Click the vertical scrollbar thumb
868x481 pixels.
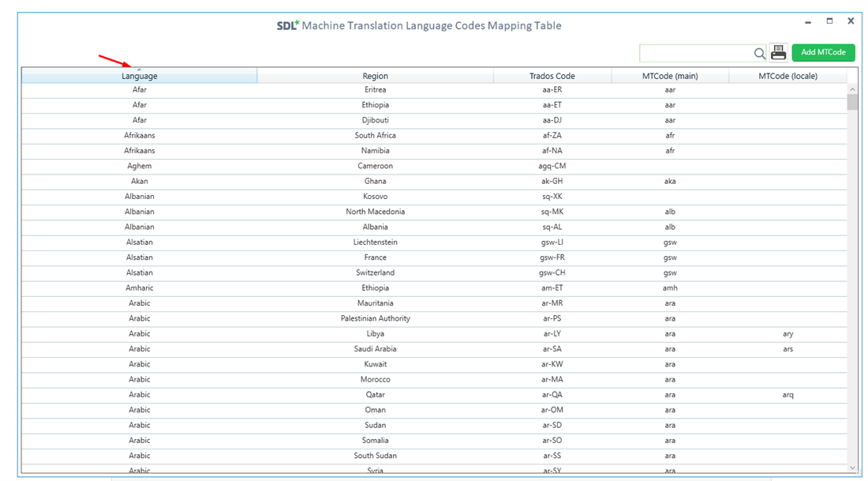click(x=852, y=103)
